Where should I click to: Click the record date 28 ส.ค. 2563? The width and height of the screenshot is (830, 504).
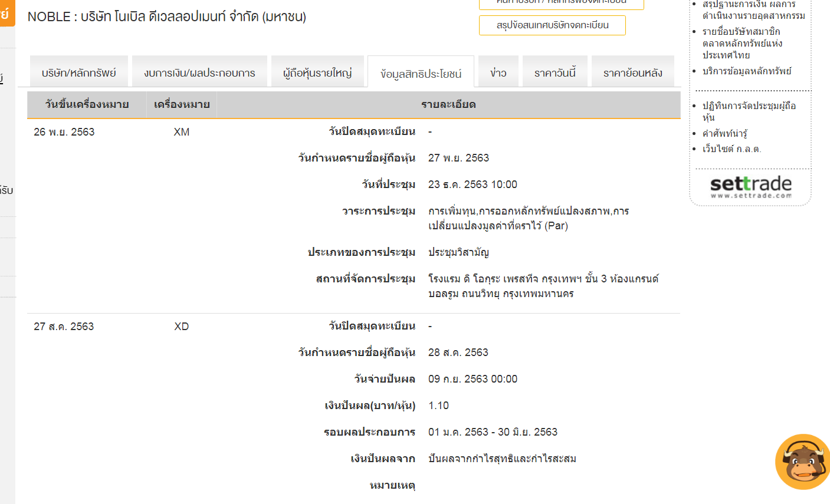[x=458, y=353]
